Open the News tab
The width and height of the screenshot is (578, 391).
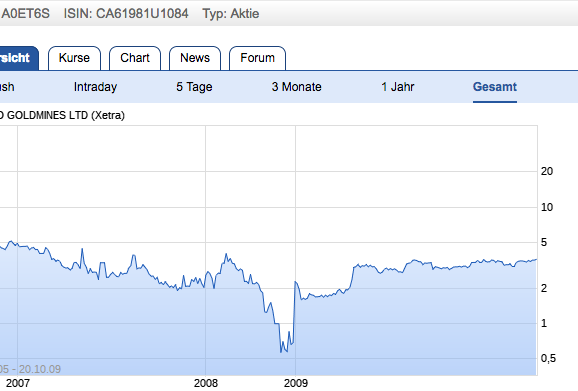(195, 58)
